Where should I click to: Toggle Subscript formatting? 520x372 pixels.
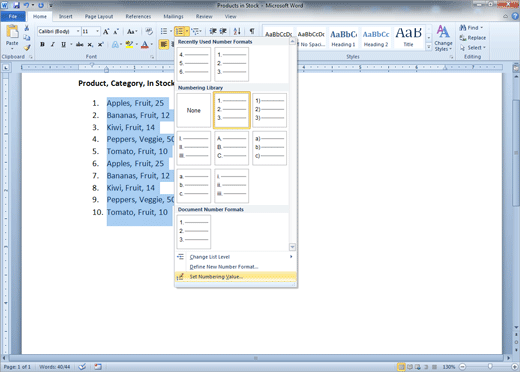coord(90,44)
